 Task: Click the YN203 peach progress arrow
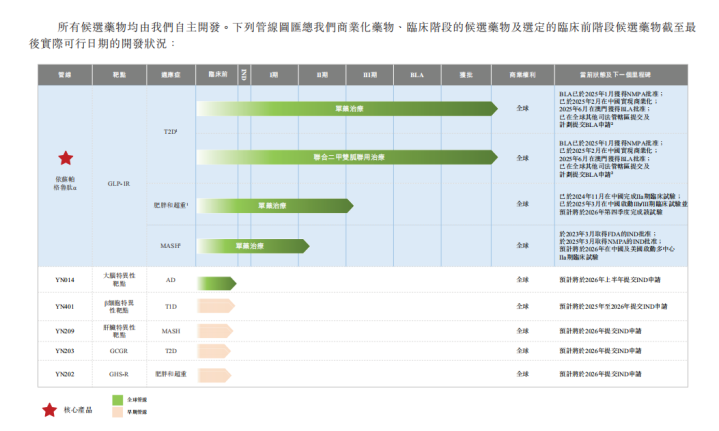[x=215, y=351]
